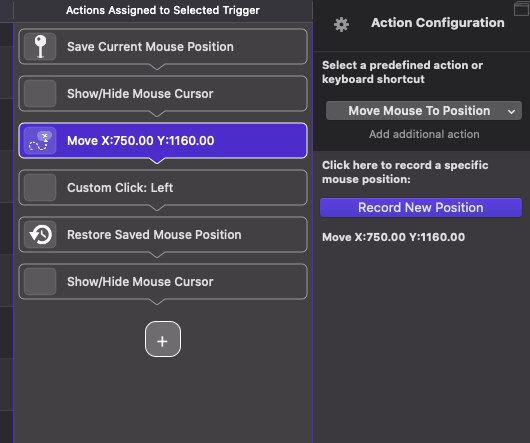Select the first Show/Hide Mouse Cursor action

click(x=163, y=94)
